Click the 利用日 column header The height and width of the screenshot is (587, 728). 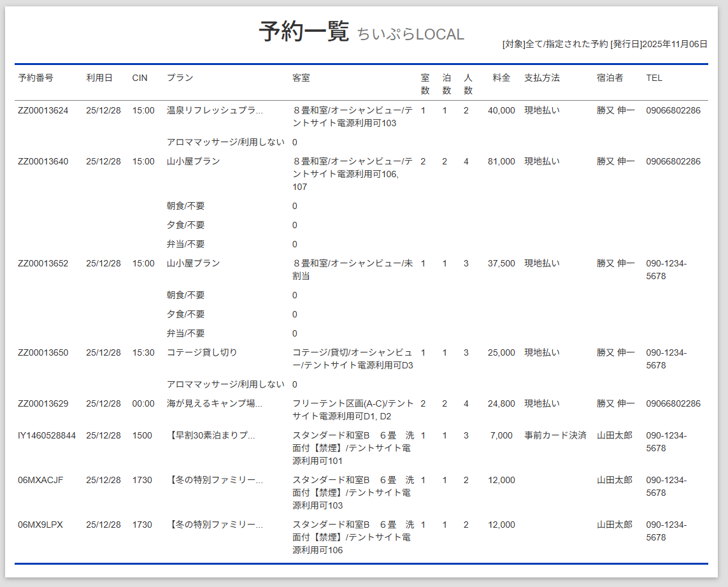pyautogui.click(x=99, y=78)
